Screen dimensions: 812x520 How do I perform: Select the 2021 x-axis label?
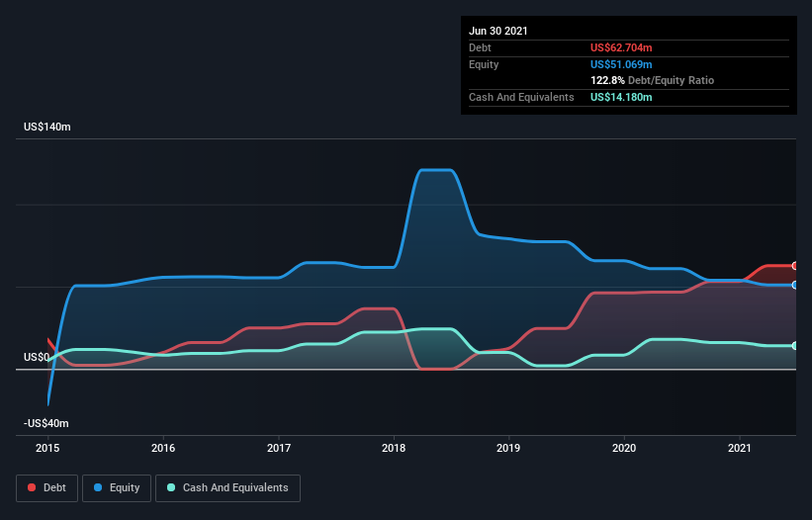coord(740,448)
